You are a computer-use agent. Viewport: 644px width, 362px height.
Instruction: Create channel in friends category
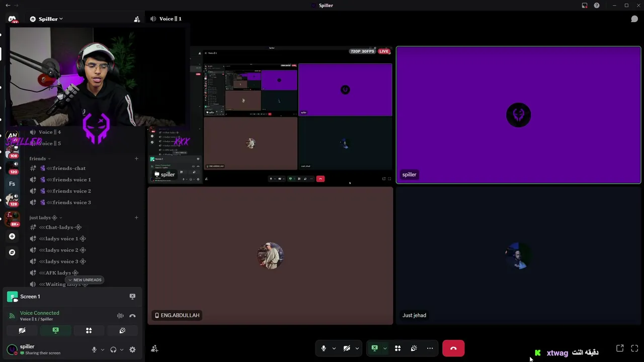[136, 158]
